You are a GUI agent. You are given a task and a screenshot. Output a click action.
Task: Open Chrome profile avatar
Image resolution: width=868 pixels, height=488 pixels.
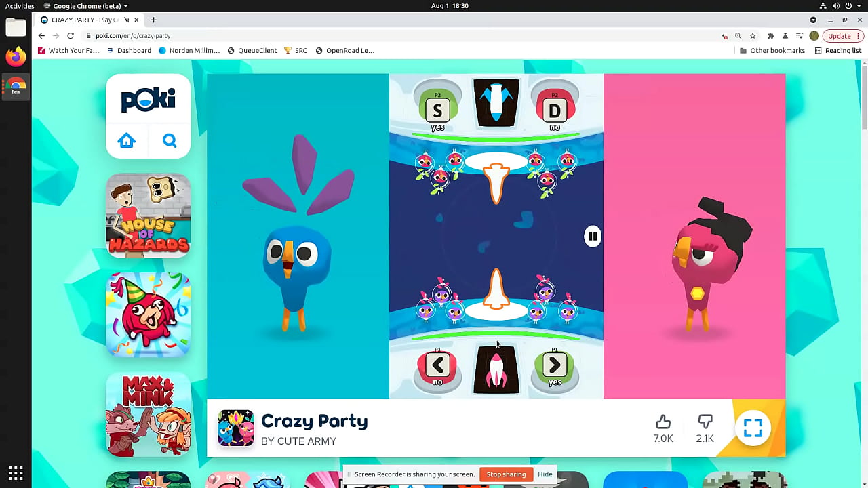(814, 35)
